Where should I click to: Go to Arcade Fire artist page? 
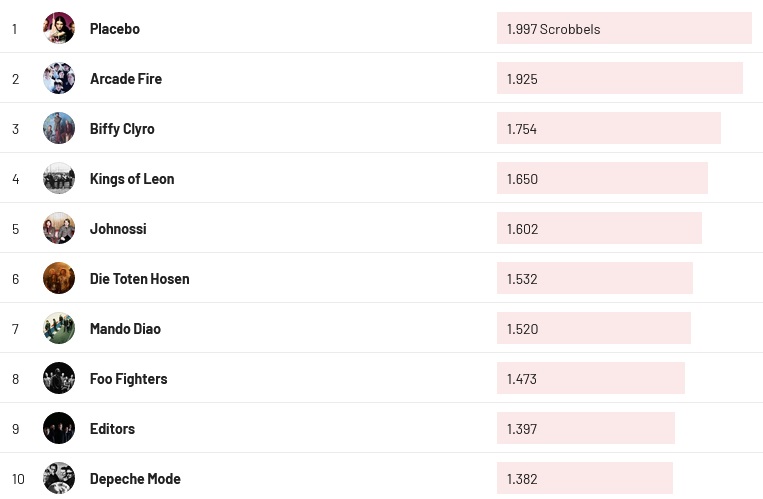[x=126, y=79]
